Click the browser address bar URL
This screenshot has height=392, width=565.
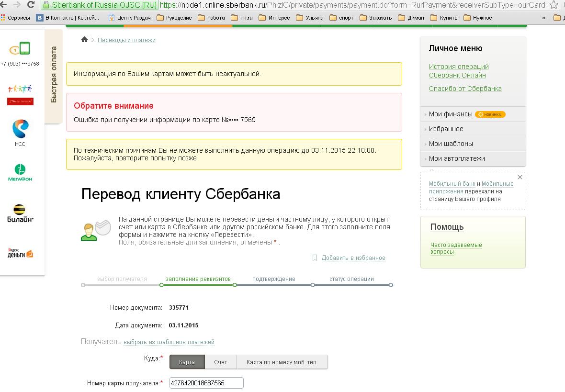pos(352,5)
